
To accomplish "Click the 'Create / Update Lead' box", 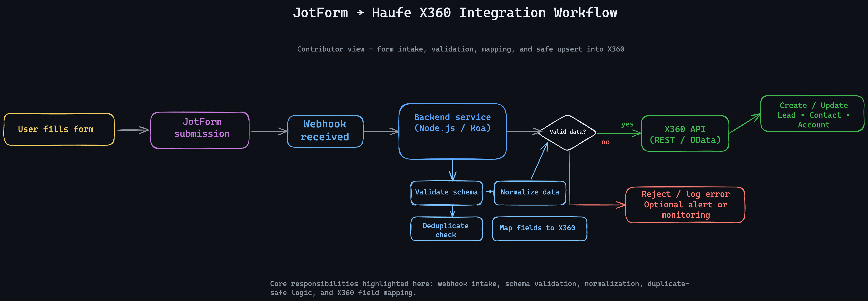I will (x=812, y=114).
